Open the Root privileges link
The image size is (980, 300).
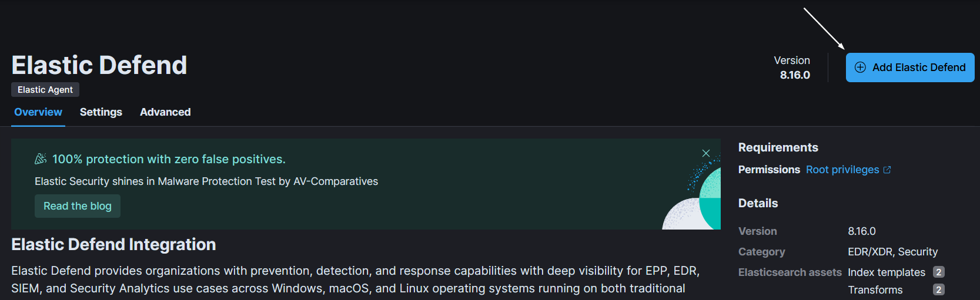[842, 170]
